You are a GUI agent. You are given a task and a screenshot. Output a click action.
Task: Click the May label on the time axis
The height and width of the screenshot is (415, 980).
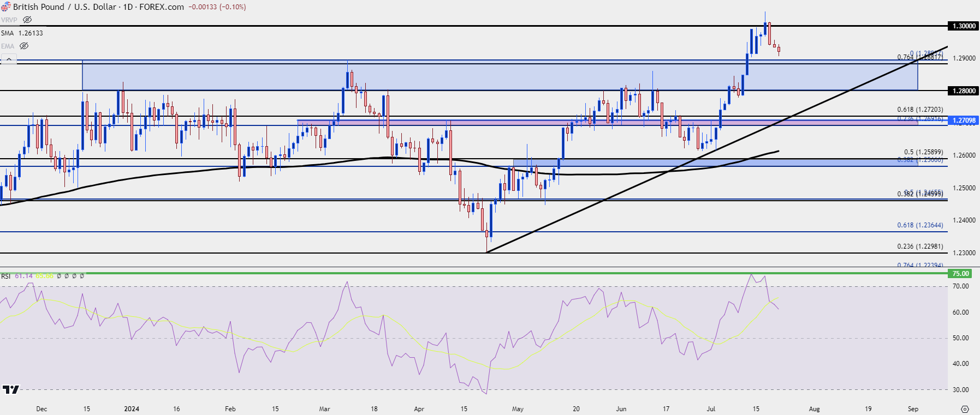(x=518, y=408)
